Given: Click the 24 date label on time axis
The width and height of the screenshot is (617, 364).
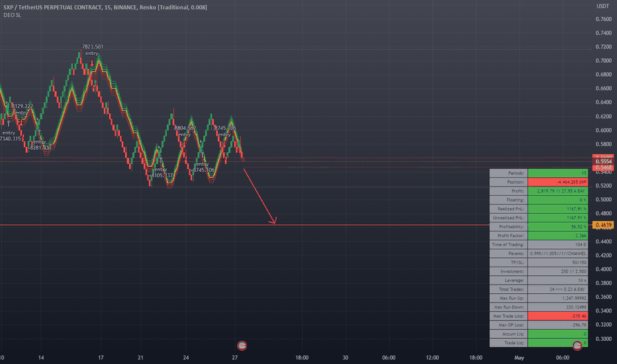Looking at the screenshot, I should [x=186, y=357].
